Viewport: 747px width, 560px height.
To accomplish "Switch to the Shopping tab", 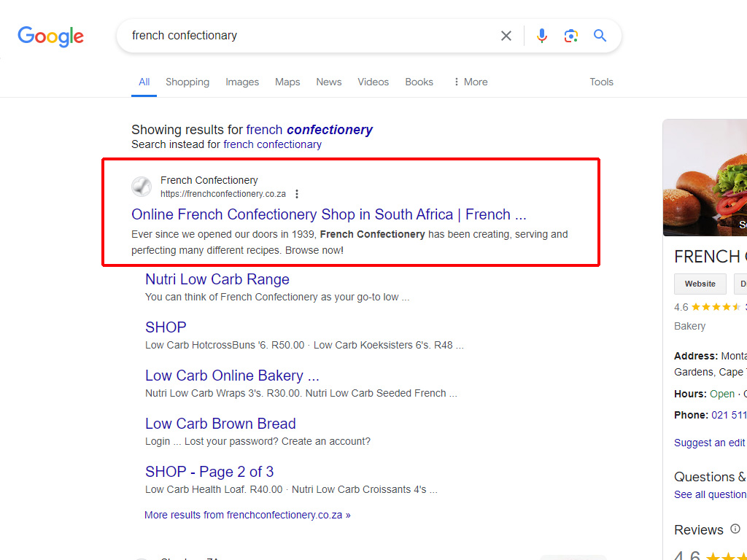I will pyautogui.click(x=187, y=82).
